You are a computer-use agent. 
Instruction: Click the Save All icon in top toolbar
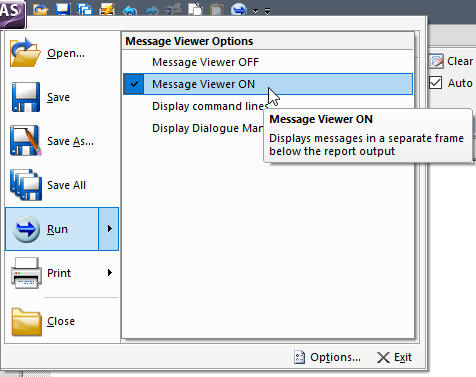pos(85,9)
